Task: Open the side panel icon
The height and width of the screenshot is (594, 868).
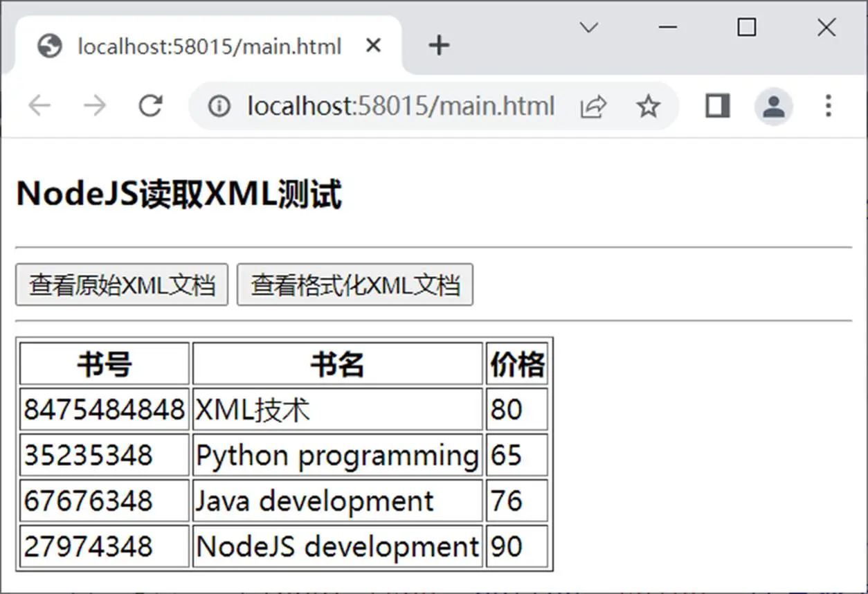Action: 718,106
